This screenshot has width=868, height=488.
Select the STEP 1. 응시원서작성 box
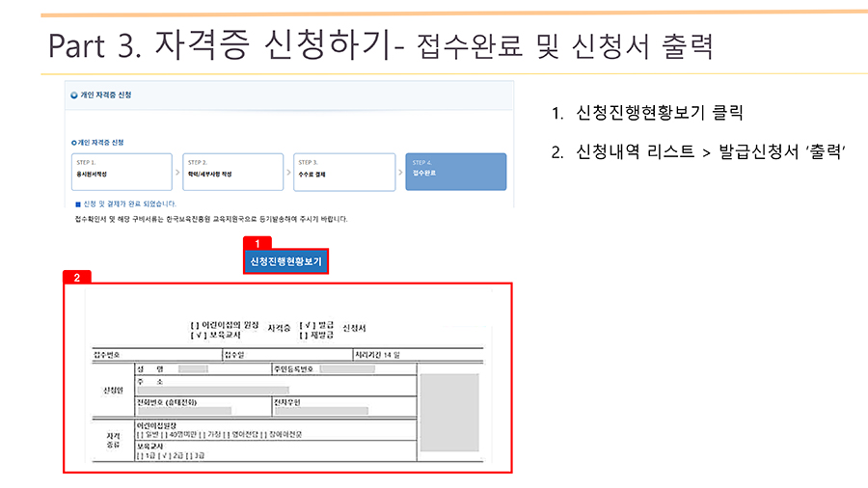[x=122, y=172]
